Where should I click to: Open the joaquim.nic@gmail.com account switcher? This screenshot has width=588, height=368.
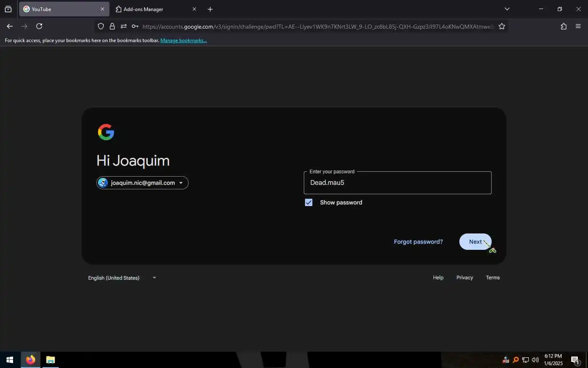[143, 183]
